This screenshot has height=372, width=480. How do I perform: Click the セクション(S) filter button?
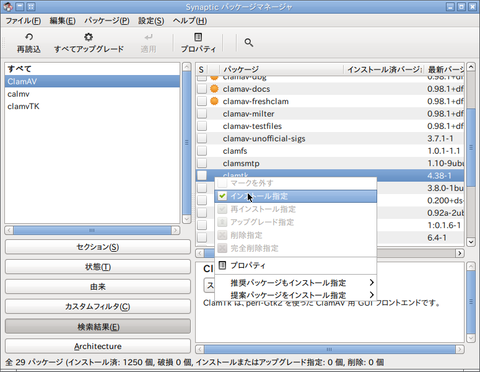pos(98,247)
